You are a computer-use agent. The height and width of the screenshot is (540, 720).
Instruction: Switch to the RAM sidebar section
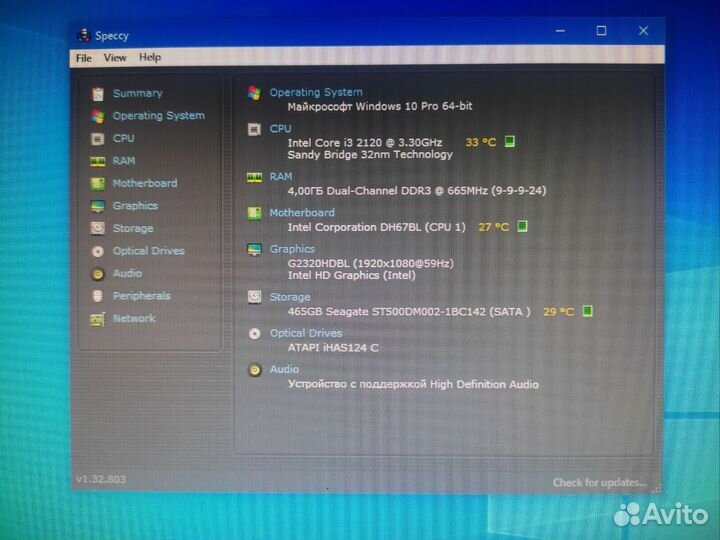coord(124,161)
